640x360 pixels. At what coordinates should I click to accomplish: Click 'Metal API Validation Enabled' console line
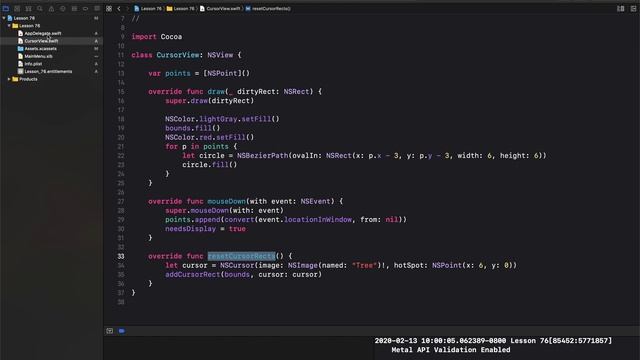pos(451,350)
